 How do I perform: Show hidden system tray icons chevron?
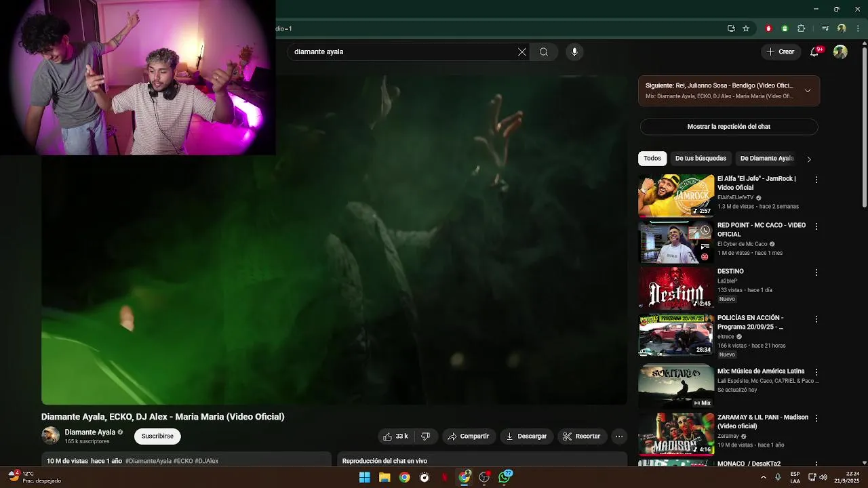[x=764, y=477]
